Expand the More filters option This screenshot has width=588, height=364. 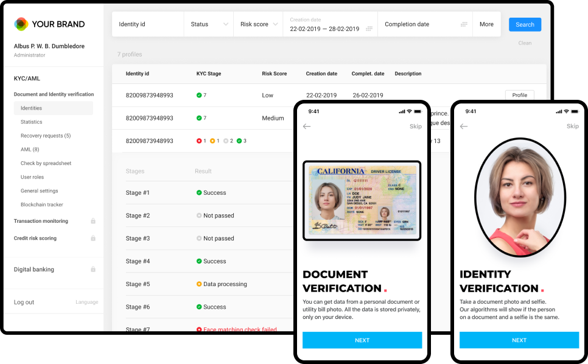pyautogui.click(x=486, y=24)
